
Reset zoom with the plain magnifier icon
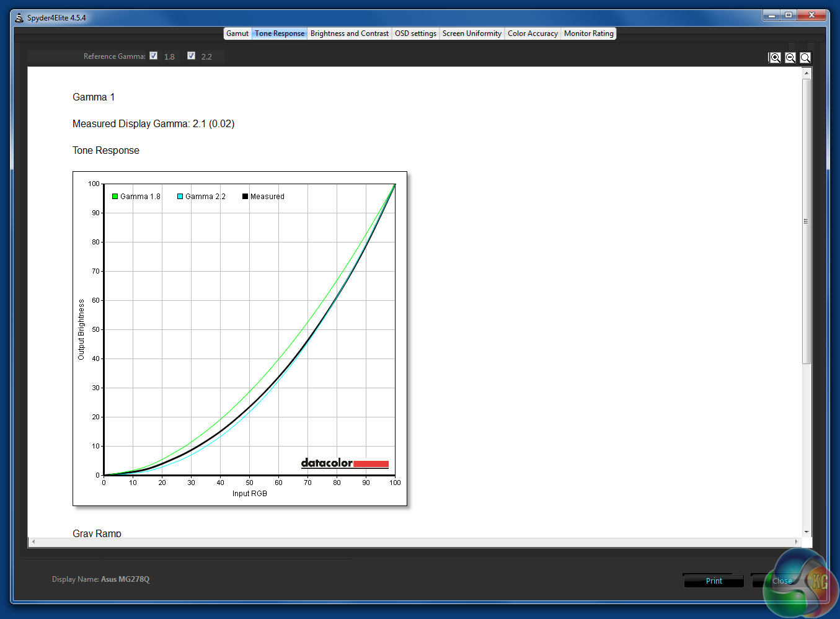[x=805, y=58]
